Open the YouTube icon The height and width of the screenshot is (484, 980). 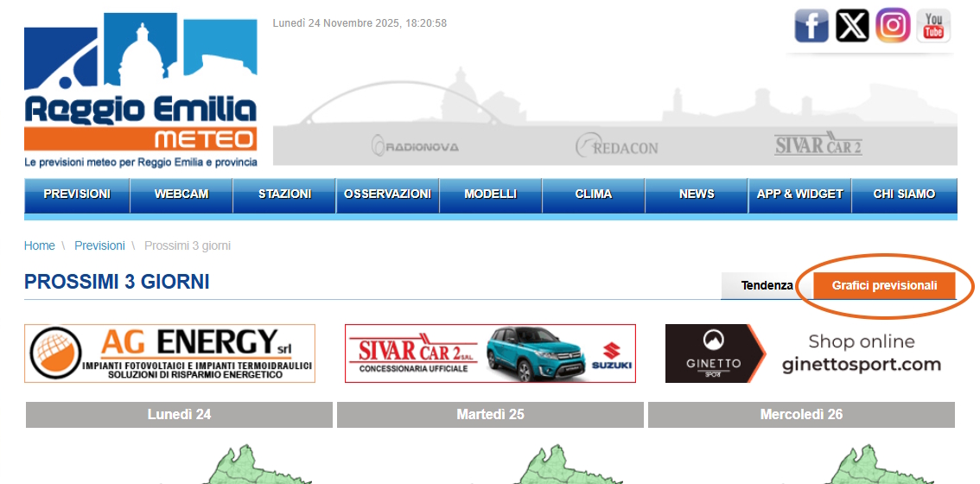click(933, 26)
